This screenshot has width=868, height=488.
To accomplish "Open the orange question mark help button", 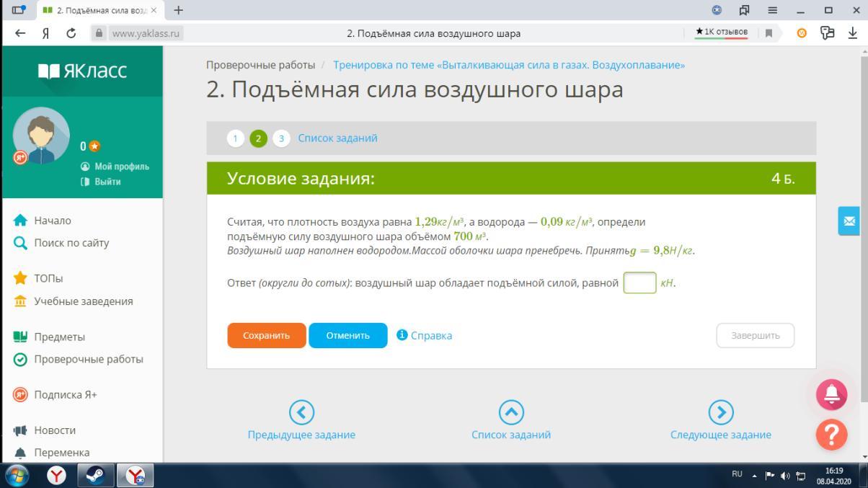I will pyautogui.click(x=831, y=435).
